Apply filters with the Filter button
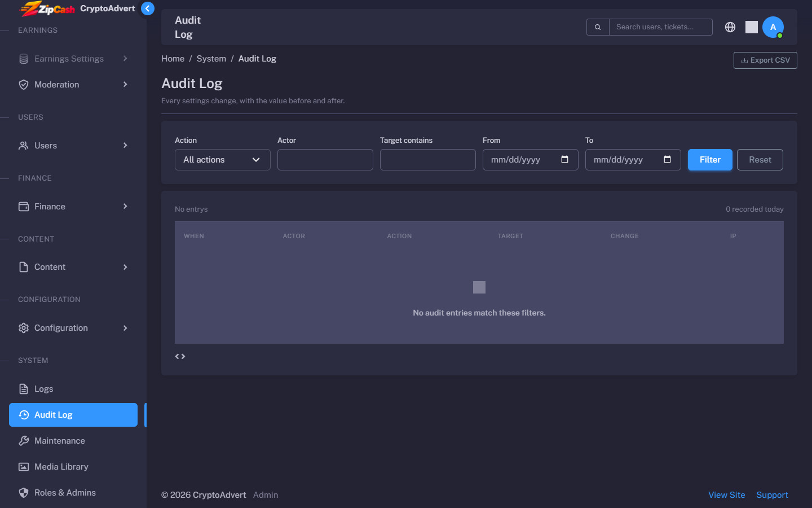812x508 pixels. 710,160
